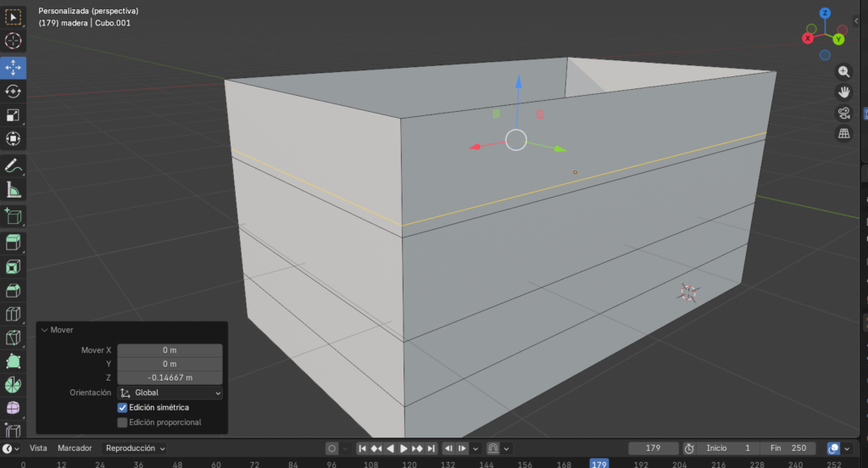Click the Fin 250 end frame field
Screen dimensions: 868x468
click(788, 448)
